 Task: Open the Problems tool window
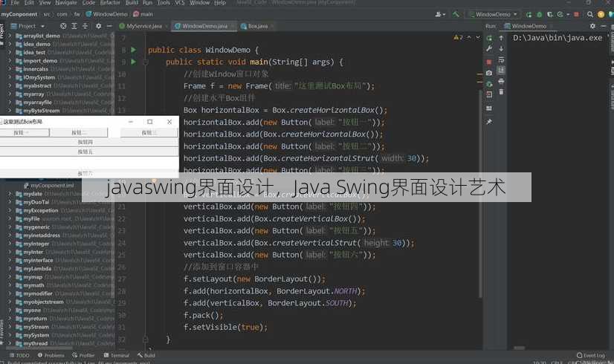click(51, 355)
